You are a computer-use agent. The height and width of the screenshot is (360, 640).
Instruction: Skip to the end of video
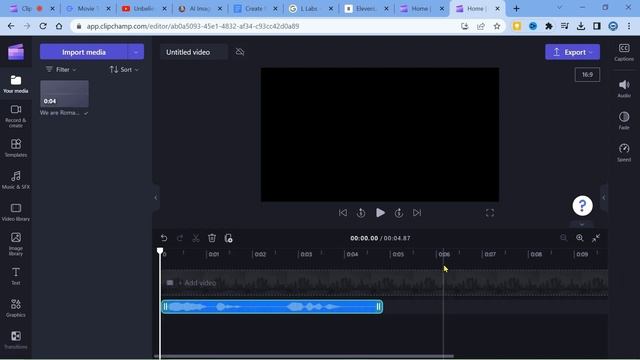pos(417,213)
